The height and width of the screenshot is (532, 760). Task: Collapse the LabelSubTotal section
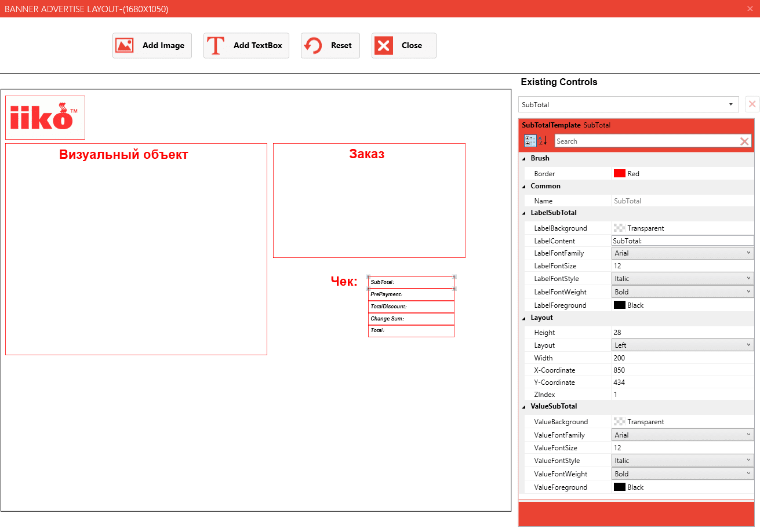click(524, 213)
